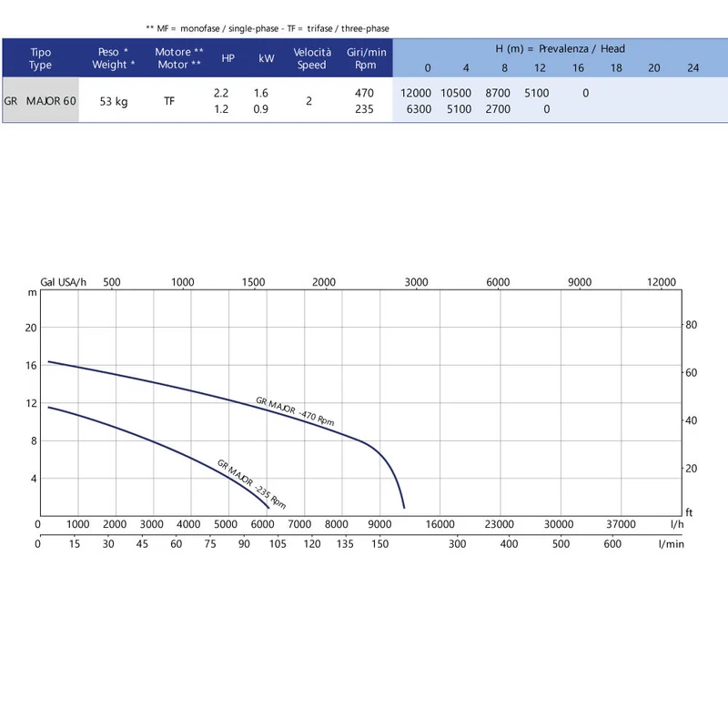The image size is (728, 728).
Task: Click the H (m) Prevalenza / Head heading
Action: point(560,49)
